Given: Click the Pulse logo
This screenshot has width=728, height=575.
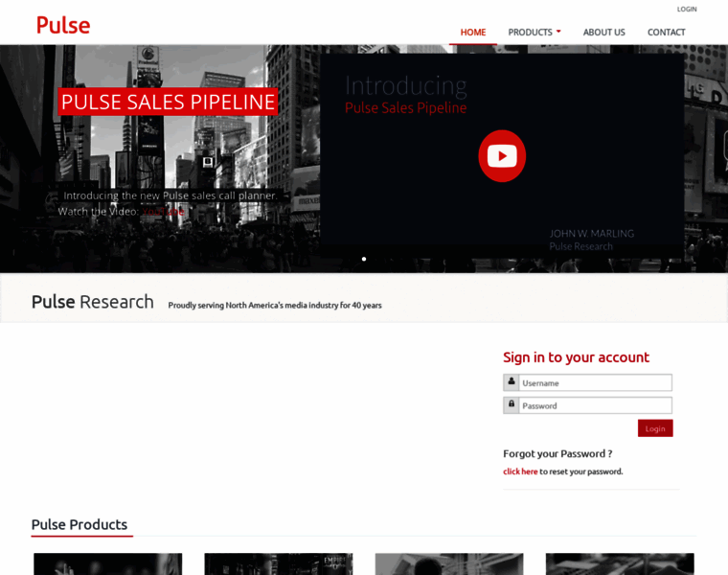Looking at the screenshot, I should point(63,25).
